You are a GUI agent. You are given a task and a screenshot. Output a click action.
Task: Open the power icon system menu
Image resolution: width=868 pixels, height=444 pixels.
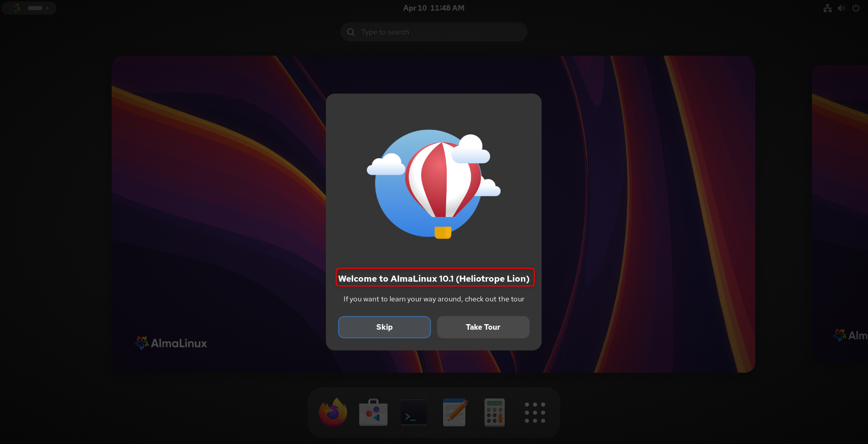pyautogui.click(x=855, y=8)
